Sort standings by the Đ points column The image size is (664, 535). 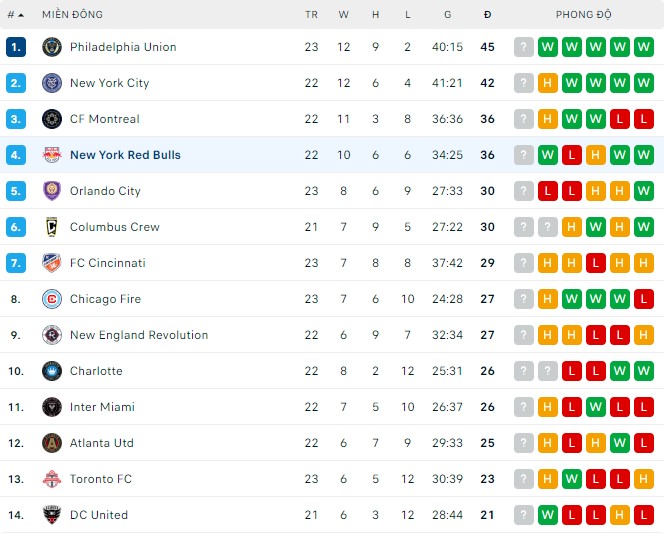coord(487,15)
